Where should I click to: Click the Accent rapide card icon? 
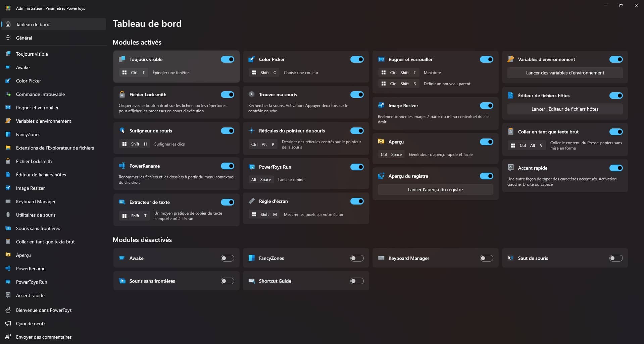(511, 168)
